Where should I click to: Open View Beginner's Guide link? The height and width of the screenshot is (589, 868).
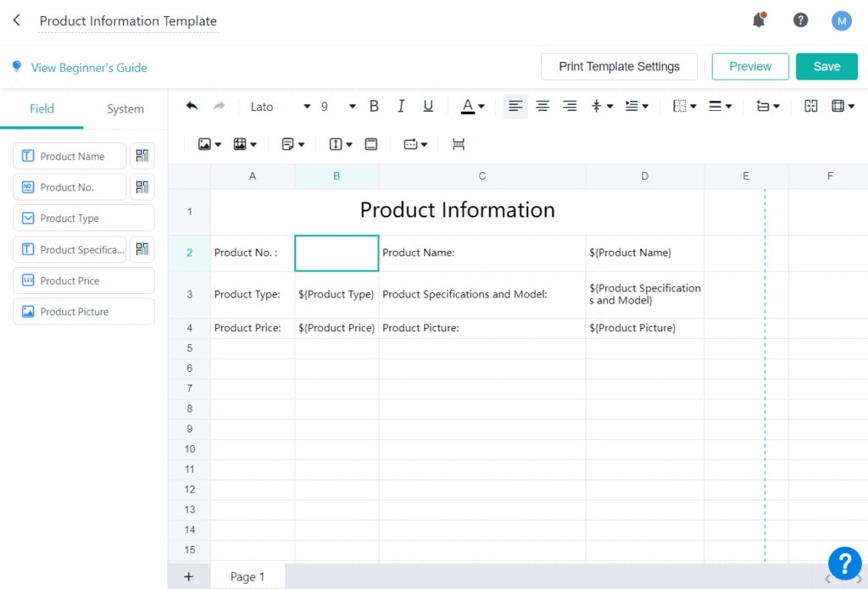pyautogui.click(x=89, y=68)
